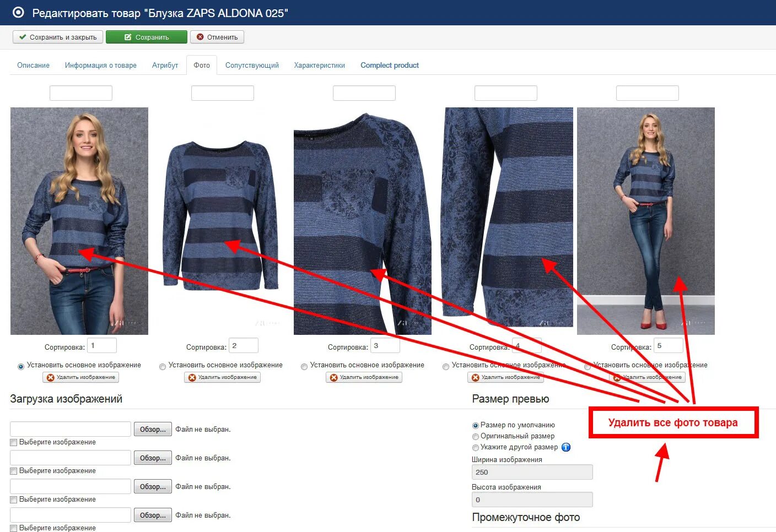Check second 'Выберите изображение' checkbox
Image resolution: width=776 pixels, height=532 pixels.
[14, 471]
